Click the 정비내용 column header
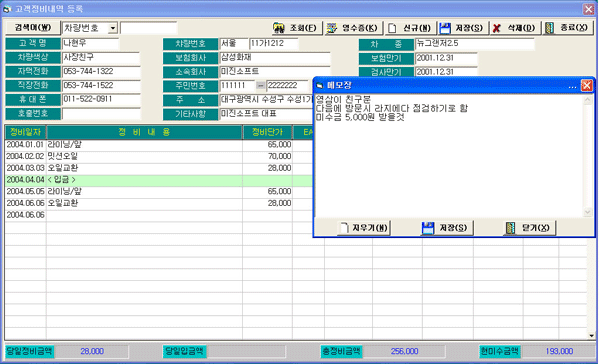The width and height of the screenshot is (599, 364). click(x=144, y=132)
